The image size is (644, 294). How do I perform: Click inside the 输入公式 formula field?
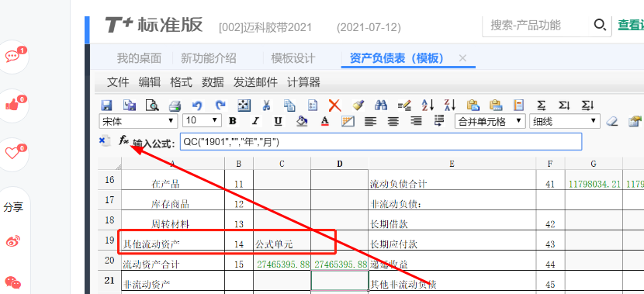pos(381,142)
